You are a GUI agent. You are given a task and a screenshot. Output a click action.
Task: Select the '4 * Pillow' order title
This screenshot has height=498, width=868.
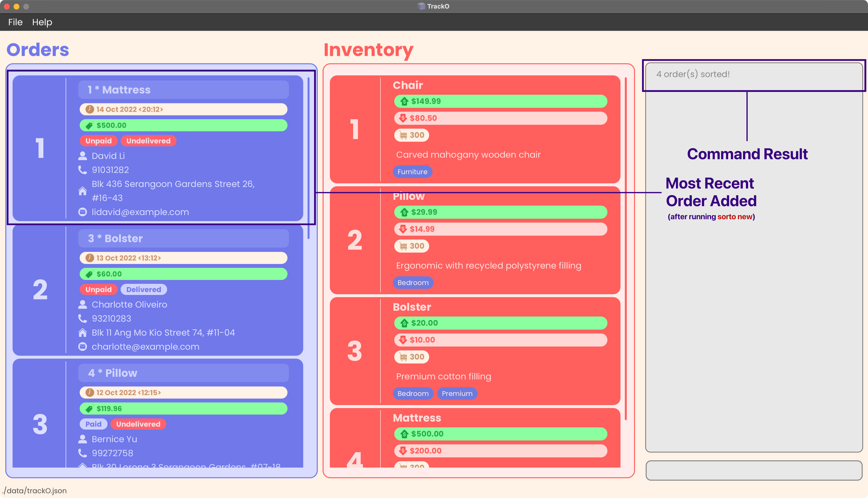pyautogui.click(x=113, y=373)
